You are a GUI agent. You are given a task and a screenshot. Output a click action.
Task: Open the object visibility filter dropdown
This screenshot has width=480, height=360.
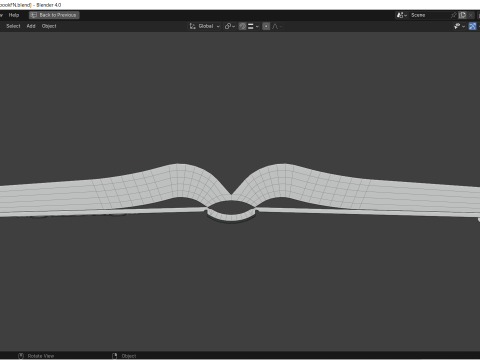[x=459, y=26]
